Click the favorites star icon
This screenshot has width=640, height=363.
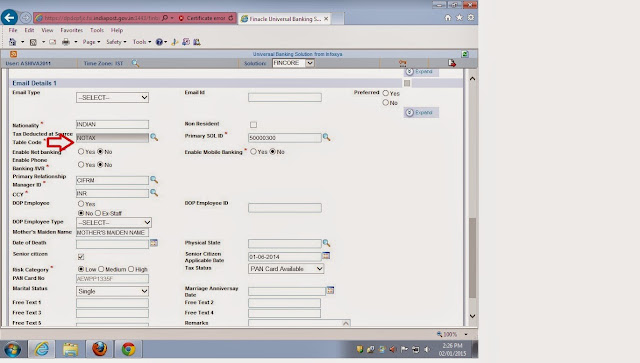pyautogui.click(x=459, y=18)
